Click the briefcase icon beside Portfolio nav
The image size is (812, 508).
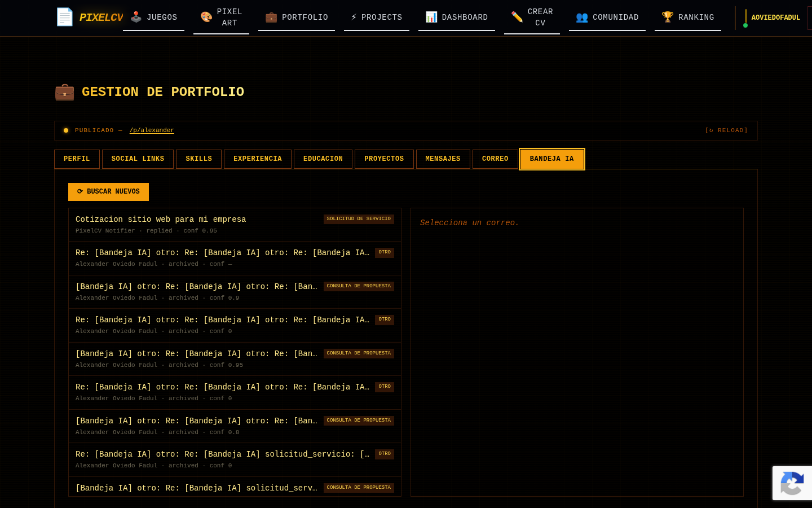point(271,17)
